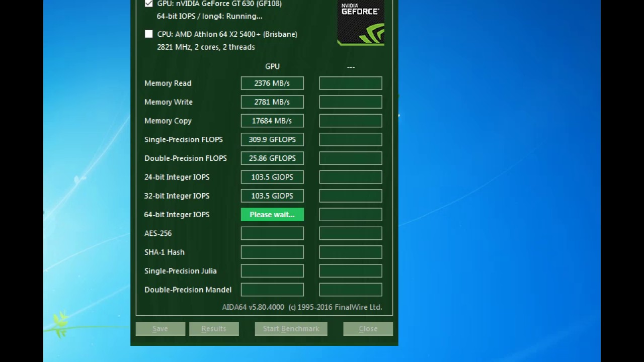Click the Close button
Screen dimensions: 644x362
point(368,329)
